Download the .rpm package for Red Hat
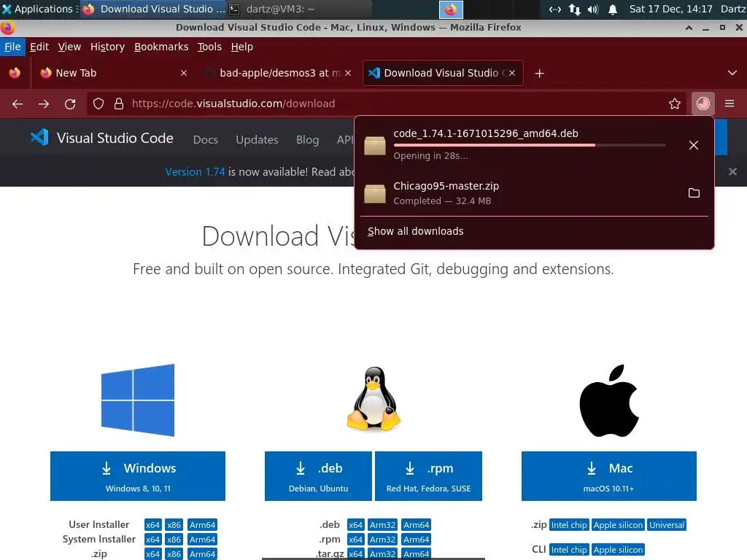The height and width of the screenshot is (560, 747). (428, 476)
